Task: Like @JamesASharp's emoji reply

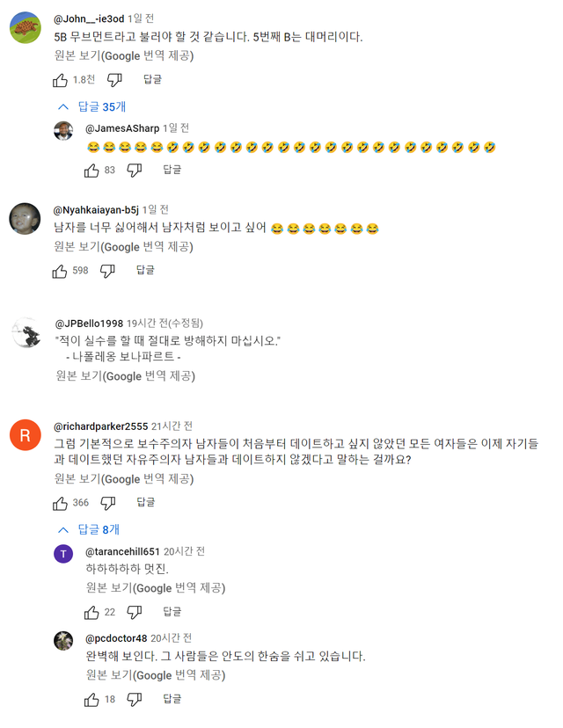Action: 91,171
